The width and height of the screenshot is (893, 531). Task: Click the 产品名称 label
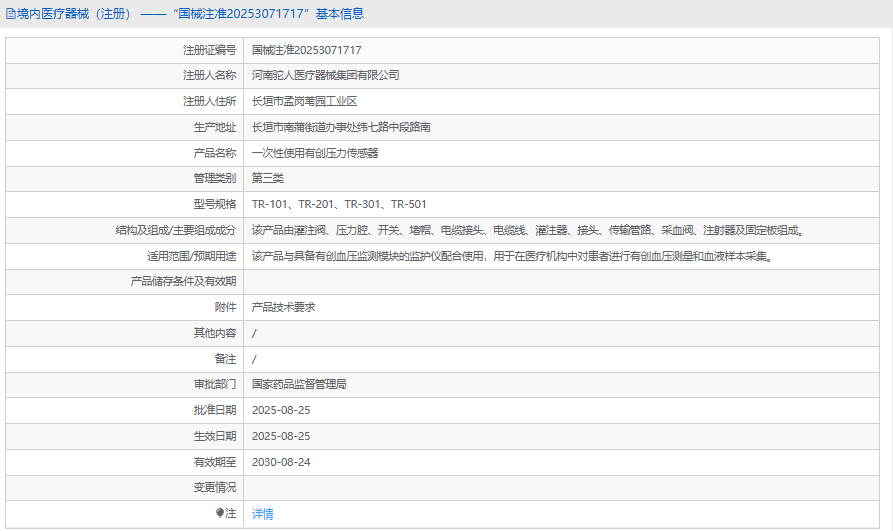[x=215, y=153]
